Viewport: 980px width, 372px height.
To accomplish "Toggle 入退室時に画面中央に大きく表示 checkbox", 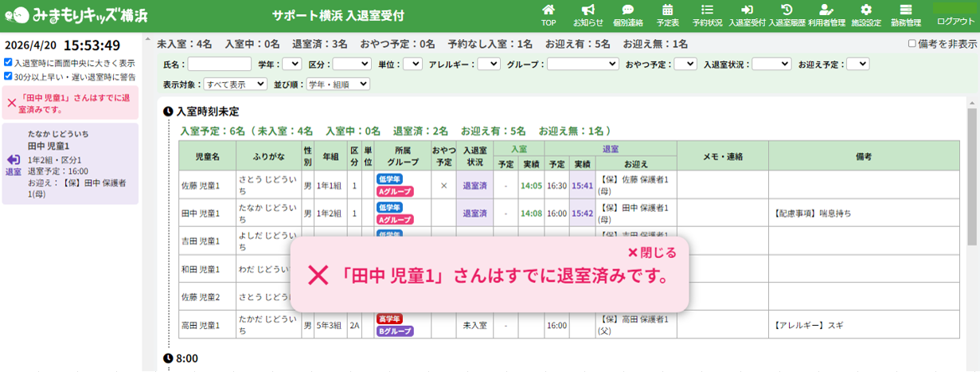I will click(x=8, y=62).
